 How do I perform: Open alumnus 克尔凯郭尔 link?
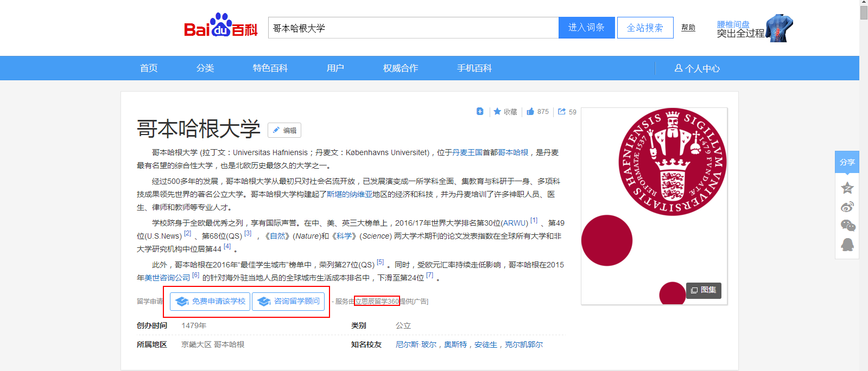coord(524,344)
